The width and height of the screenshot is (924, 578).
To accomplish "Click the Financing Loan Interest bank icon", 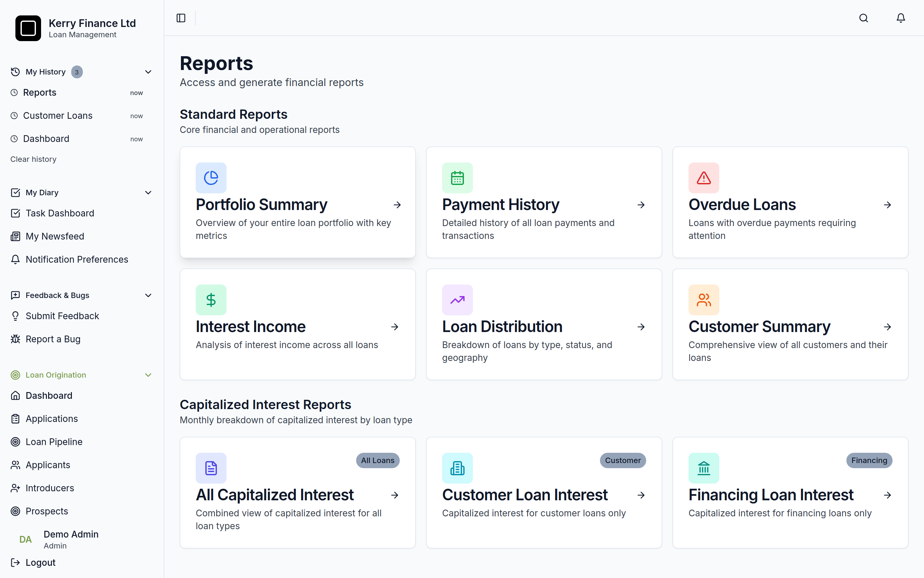I will click(704, 468).
